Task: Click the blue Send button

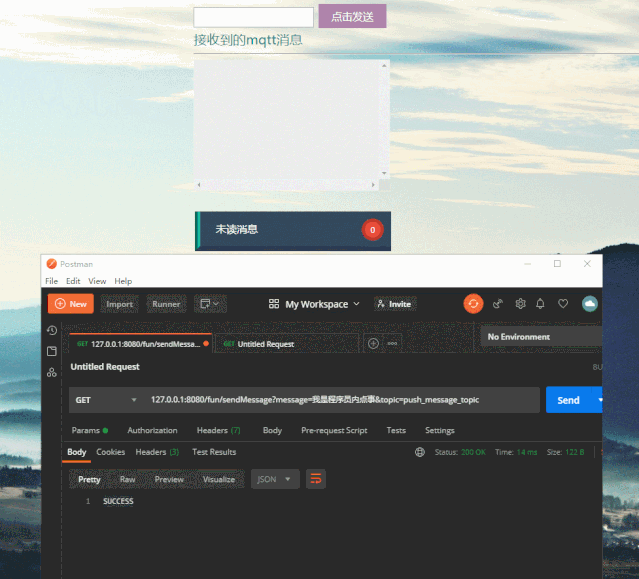Action: click(x=570, y=400)
